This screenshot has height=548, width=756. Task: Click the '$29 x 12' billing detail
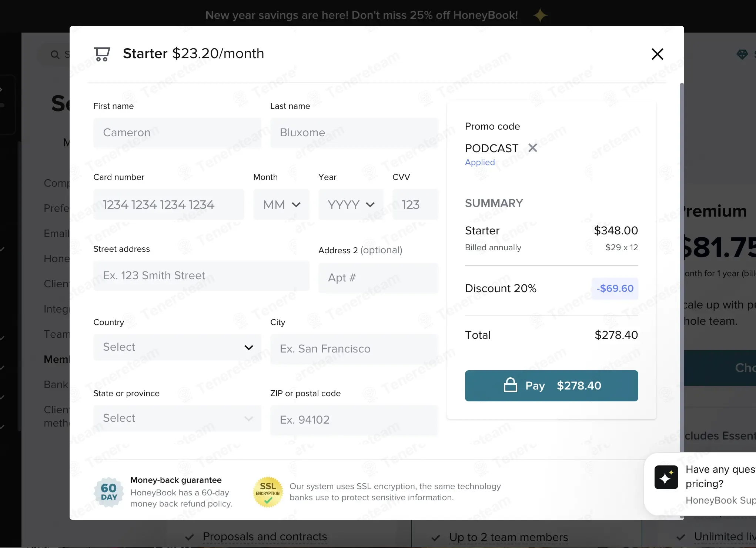click(x=622, y=247)
